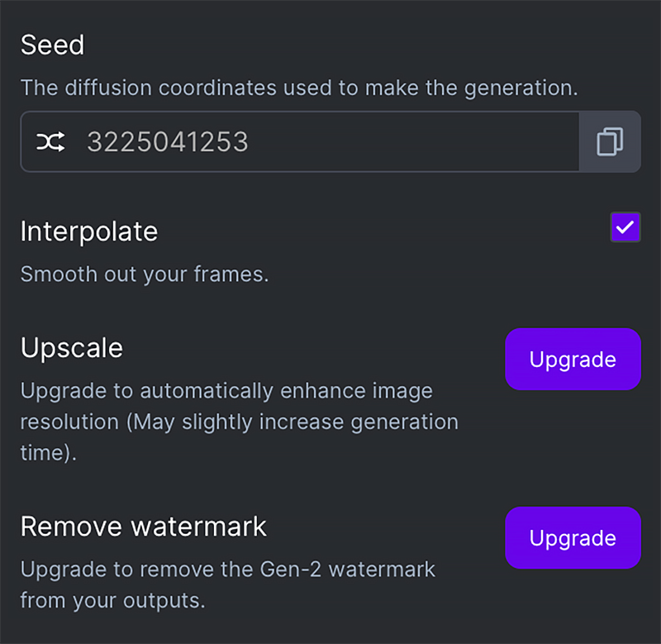
Task: Click the Upscale heading label
Action: click(x=72, y=347)
